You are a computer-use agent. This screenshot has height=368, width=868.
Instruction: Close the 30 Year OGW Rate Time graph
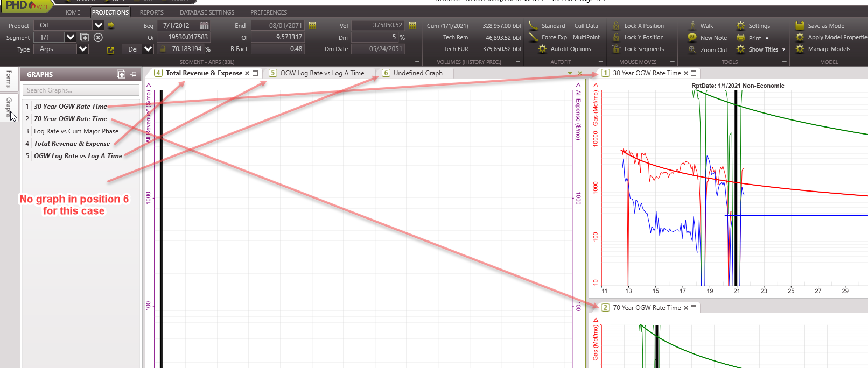tap(685, 73)
